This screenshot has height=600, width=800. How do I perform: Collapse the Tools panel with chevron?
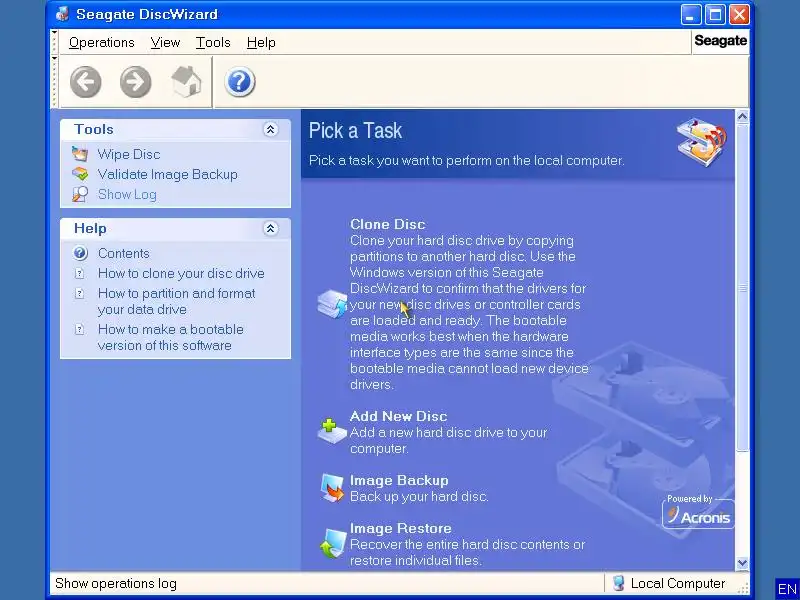point(270,130)
